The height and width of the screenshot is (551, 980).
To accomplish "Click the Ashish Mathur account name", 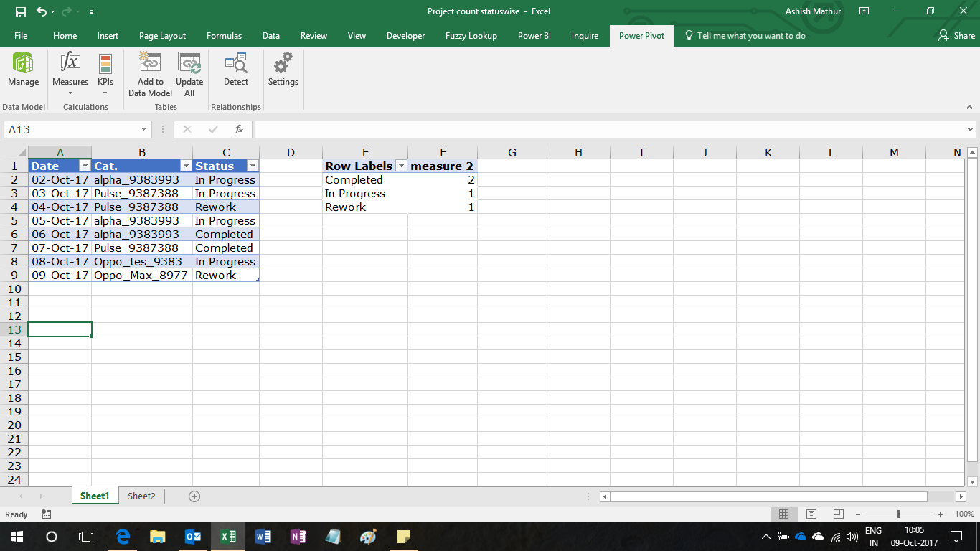I will click(x=813, y=11).
